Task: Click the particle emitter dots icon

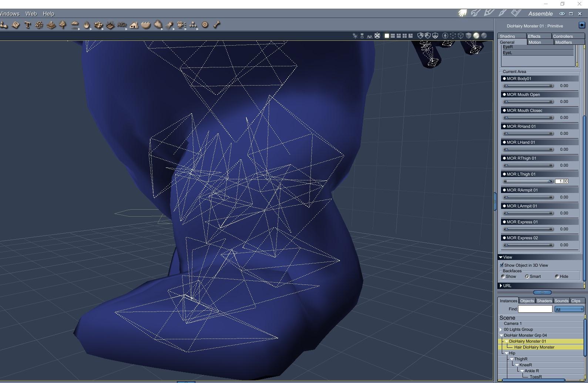Action: tap(39, 25)
